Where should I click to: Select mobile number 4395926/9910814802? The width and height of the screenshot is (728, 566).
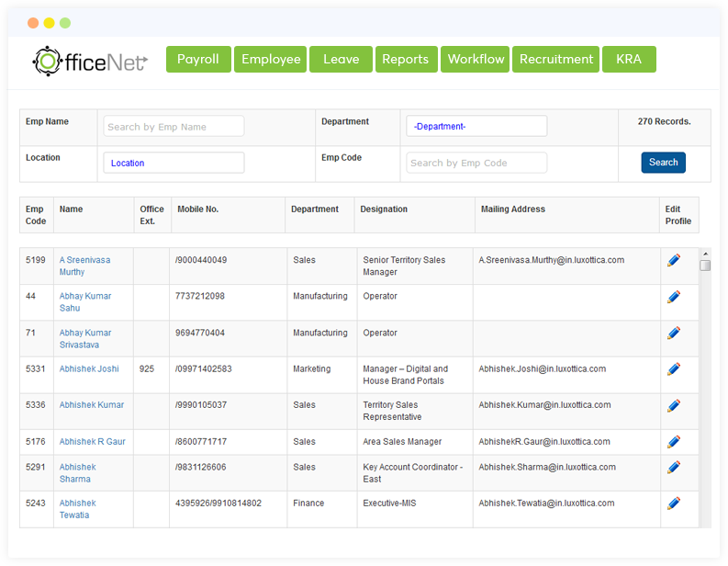click(218, 504)
